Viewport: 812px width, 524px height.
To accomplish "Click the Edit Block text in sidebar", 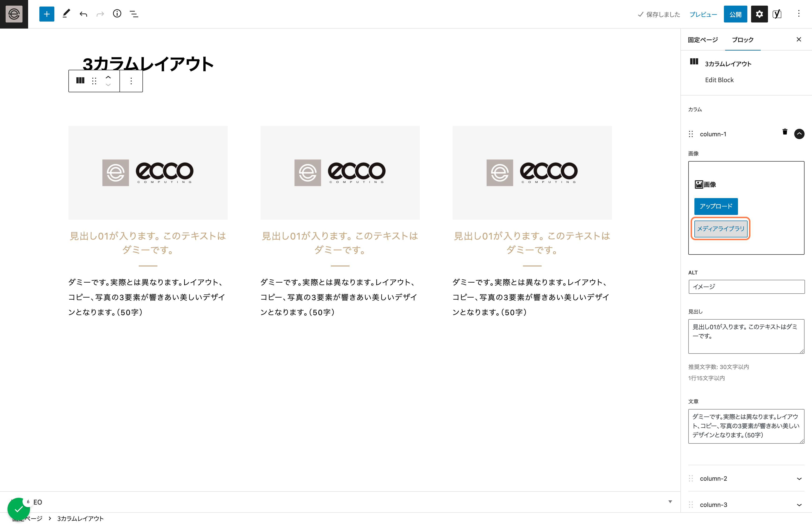I will (719, 80).
